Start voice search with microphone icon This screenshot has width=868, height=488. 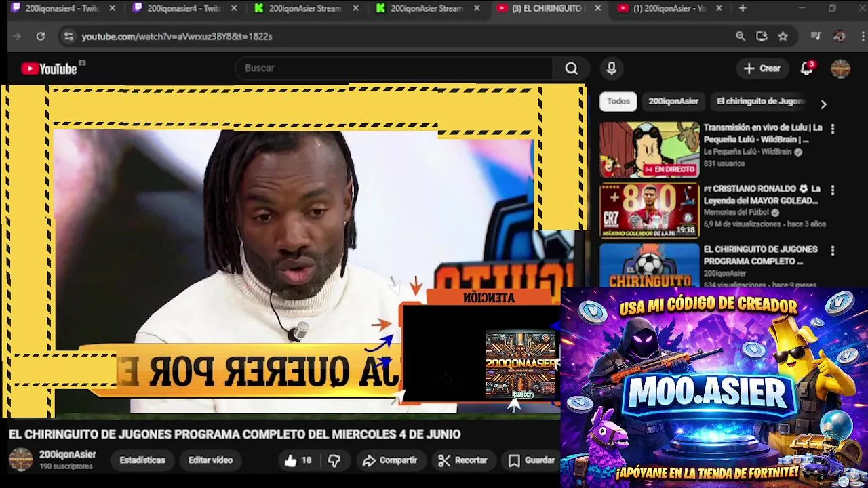[612, 68]
